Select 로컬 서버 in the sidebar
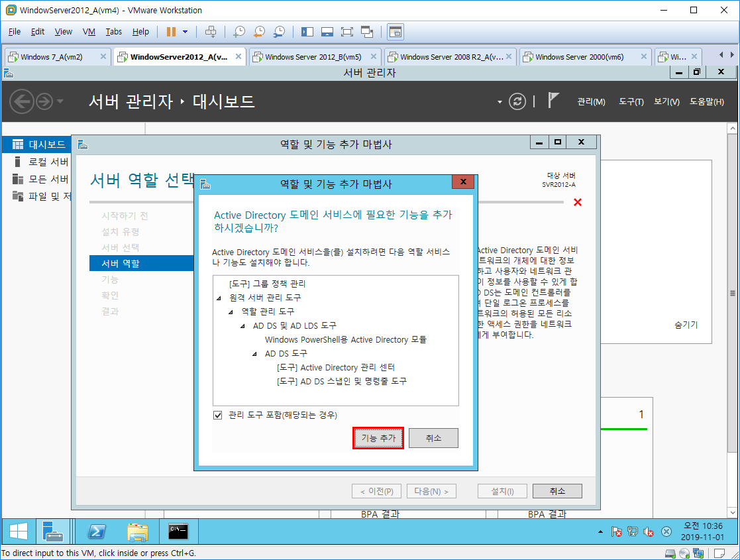 37,162
